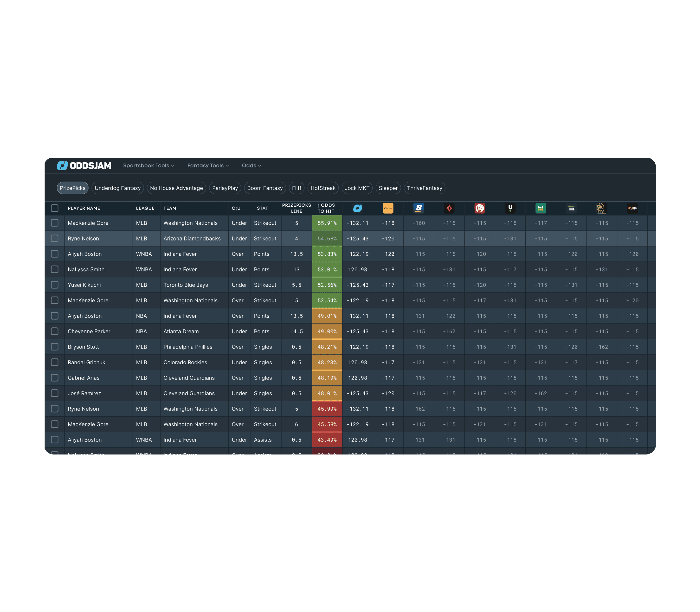Check the NaLyssa Smith Under Points row
700x612 pixels.
pos(55,269)
